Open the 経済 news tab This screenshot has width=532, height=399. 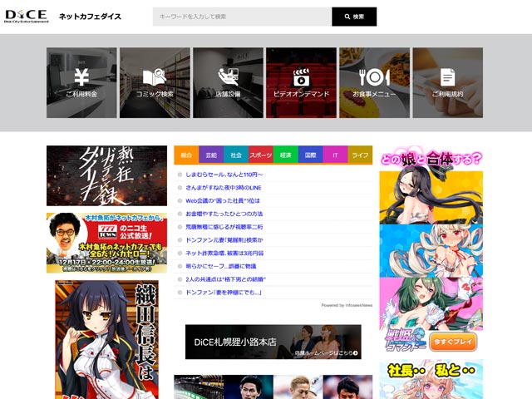pos(285,155)
